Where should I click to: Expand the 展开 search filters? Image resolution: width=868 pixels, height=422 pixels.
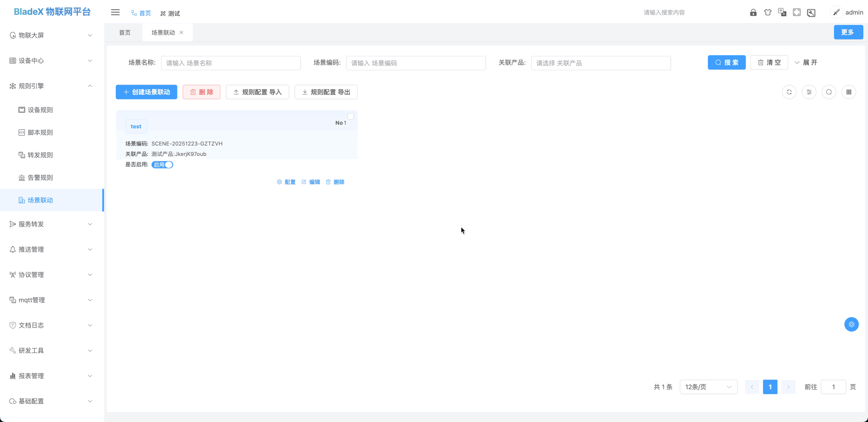coord(806,62)
